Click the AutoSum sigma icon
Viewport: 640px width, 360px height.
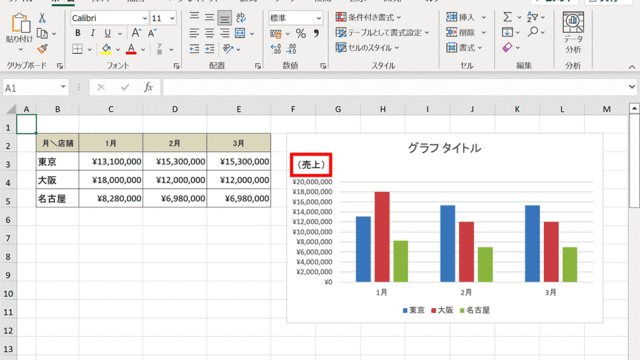click(x=507, y=17)
